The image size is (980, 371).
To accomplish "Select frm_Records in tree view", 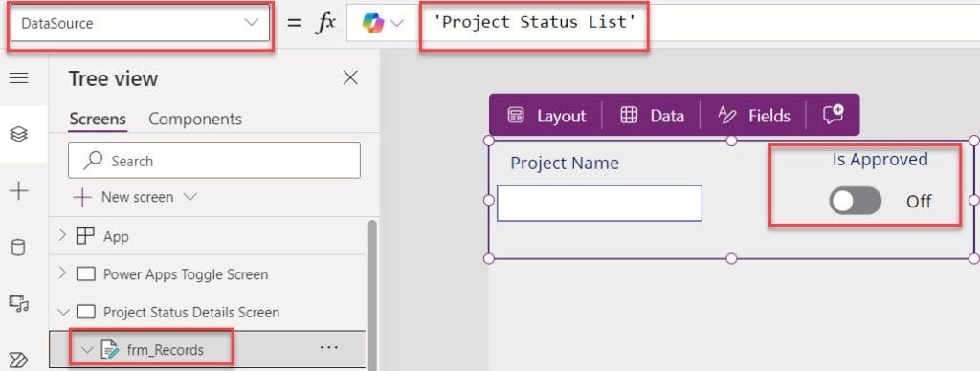I will tap(165, 350).
